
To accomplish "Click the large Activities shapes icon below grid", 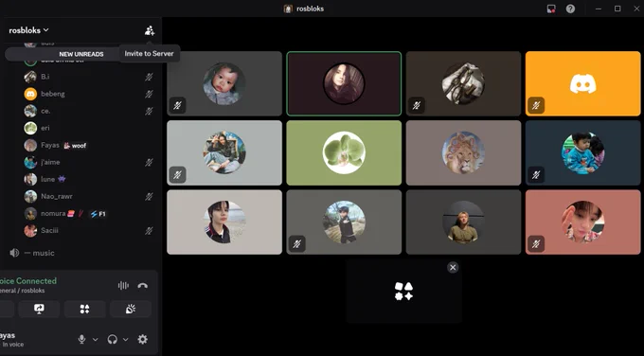I will point(403,291).
